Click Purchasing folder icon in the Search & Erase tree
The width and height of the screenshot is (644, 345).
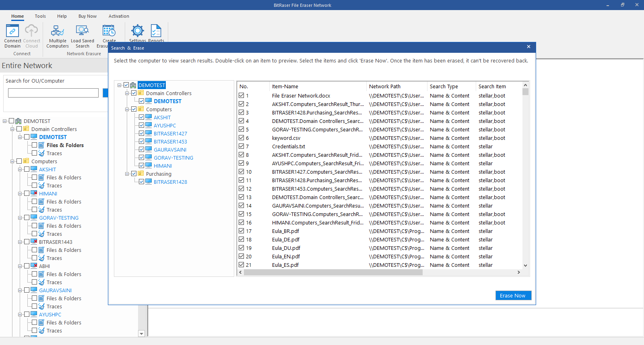tap(141, 174)
